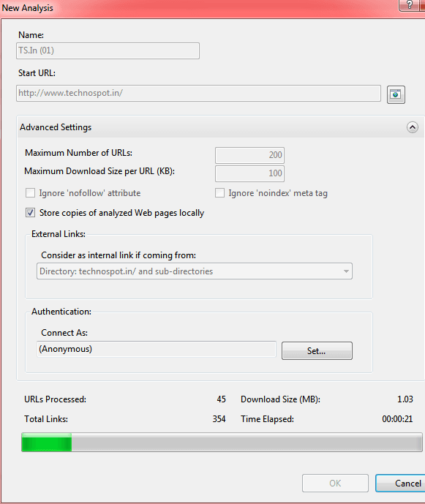Click the Store copies checkbox label text
Viewport: 425px width, 504px height.
[122, 213]
